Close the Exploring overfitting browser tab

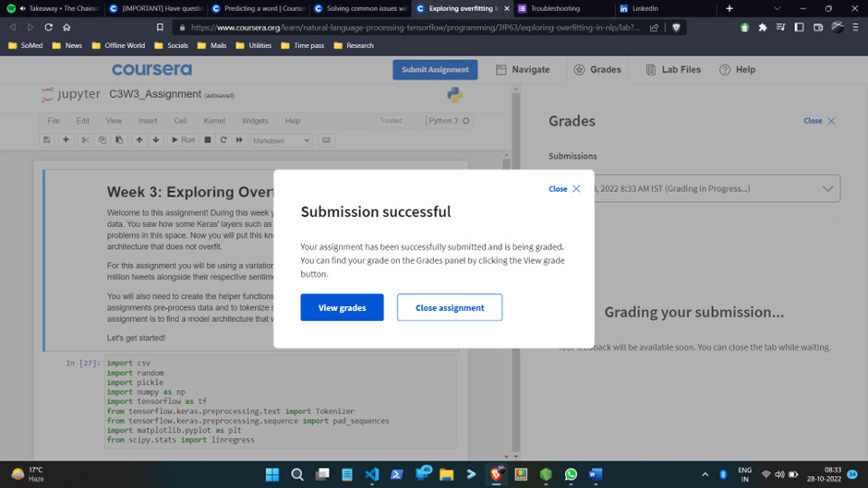click(507, 8)
